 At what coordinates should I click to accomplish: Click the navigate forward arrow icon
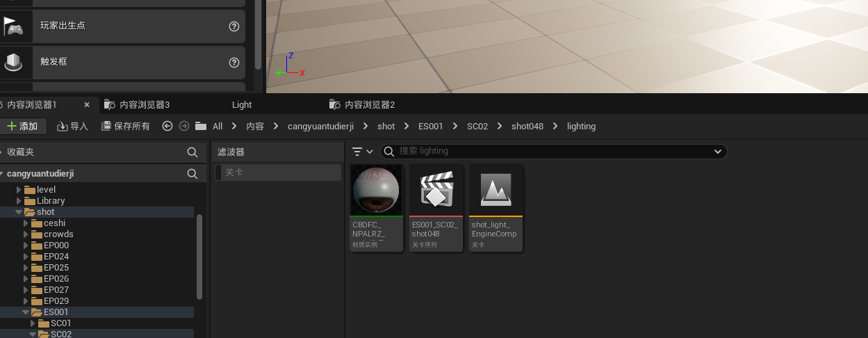[x=184, y=126]
